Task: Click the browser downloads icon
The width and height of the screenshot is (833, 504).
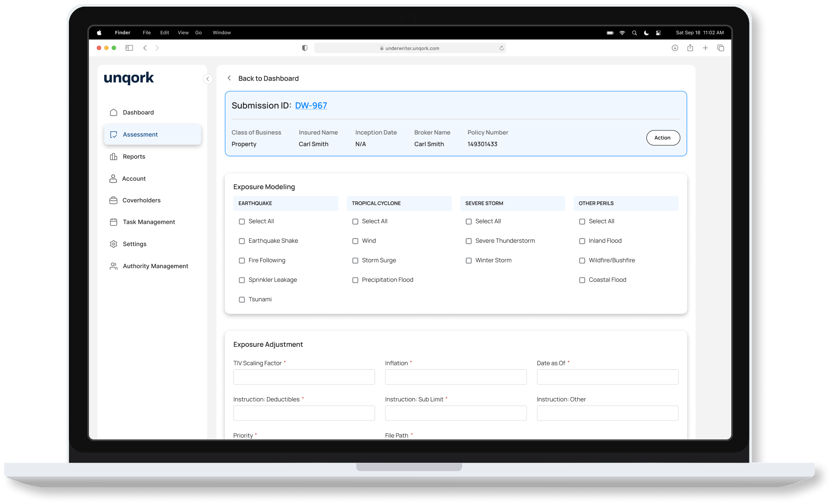Action: (675, 48)
